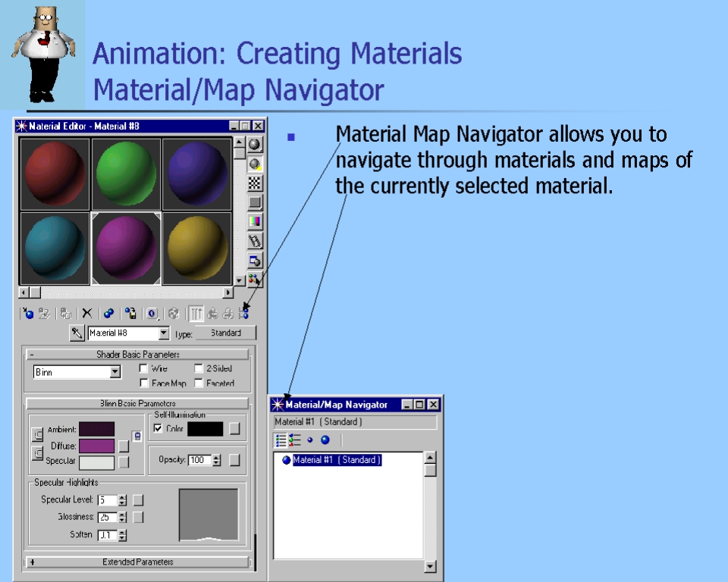Click the map button next to Opacity
The image size is (728, 582).
click(x=234, y=460)
